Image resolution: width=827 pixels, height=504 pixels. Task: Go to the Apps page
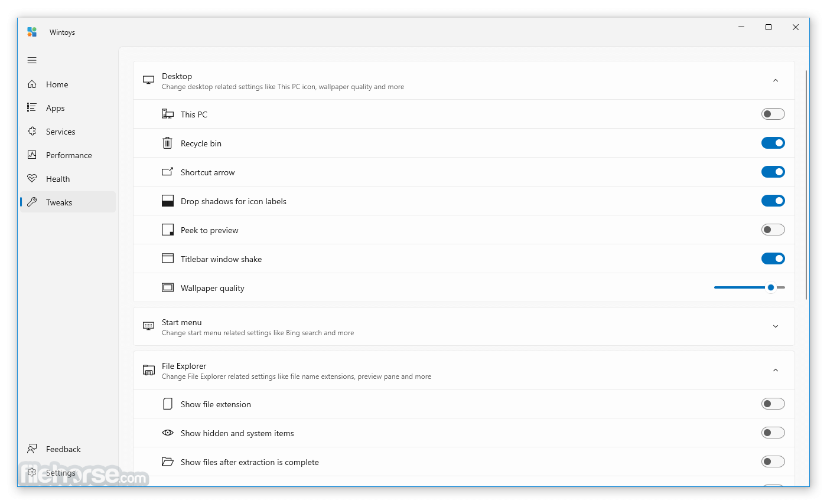tap(68, 108)
